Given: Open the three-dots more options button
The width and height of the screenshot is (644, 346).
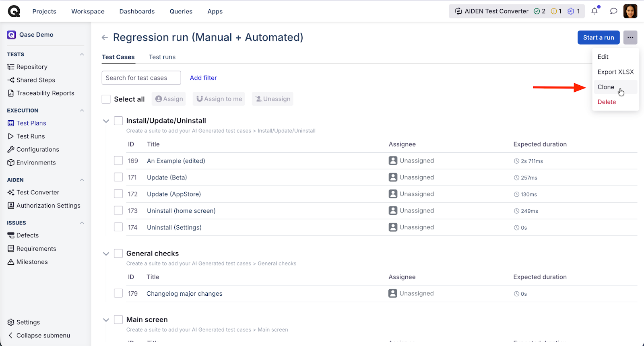Looking at the screenshot, I should [x=630, y=37].
